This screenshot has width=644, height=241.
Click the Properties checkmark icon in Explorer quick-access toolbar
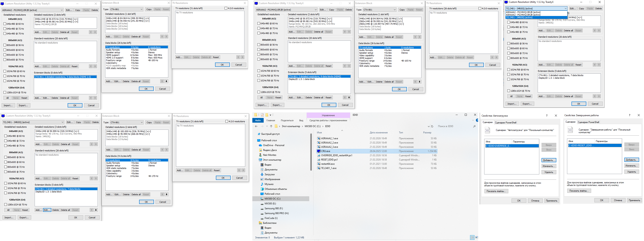click(262, 115)
